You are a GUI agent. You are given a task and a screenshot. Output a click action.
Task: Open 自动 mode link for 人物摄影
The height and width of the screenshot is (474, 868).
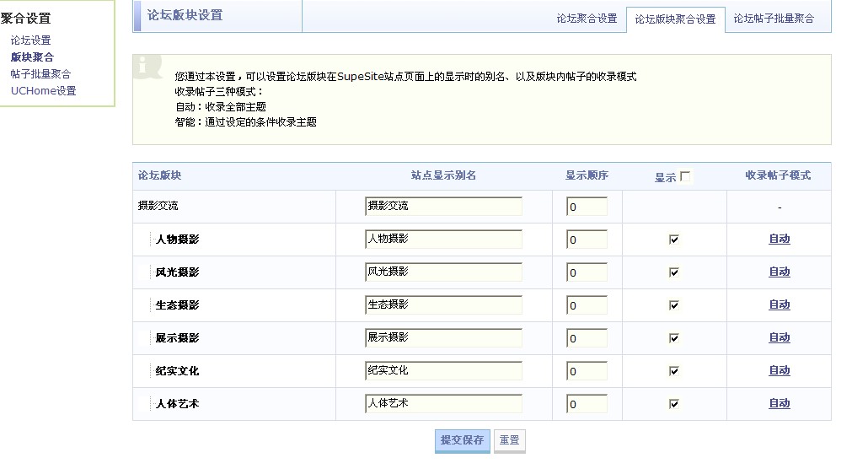[780, 240]
